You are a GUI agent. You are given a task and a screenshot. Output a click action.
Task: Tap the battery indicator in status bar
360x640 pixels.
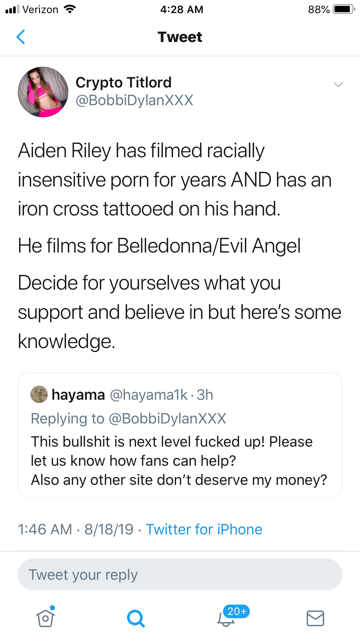[343, 9]
